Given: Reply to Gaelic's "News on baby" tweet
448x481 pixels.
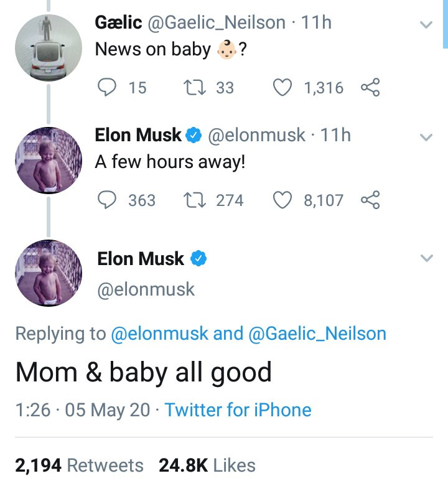Looking at the screenshot, I should [x=108, y=88].
